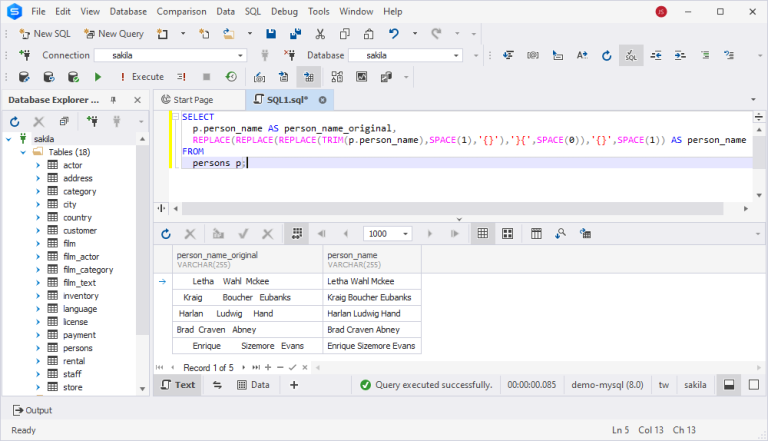Click the Execute query button
The image size is (768, 441).
point(140,76)
